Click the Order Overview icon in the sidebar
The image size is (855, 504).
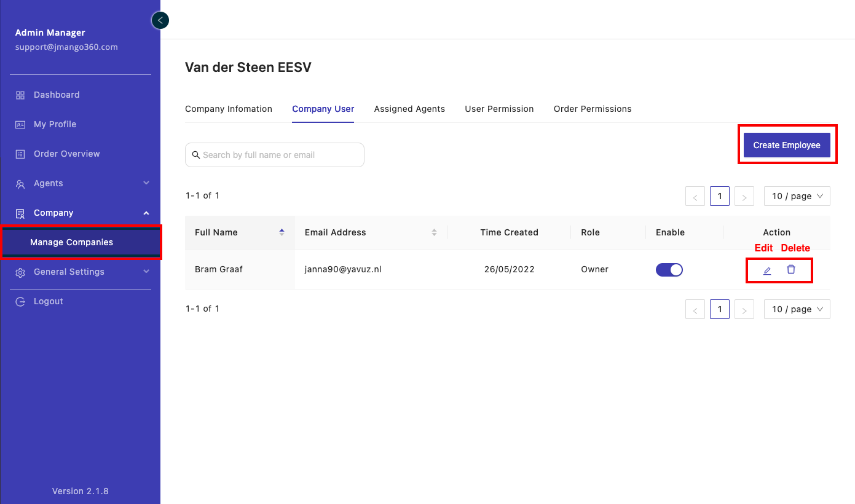[x=20, y=154]
